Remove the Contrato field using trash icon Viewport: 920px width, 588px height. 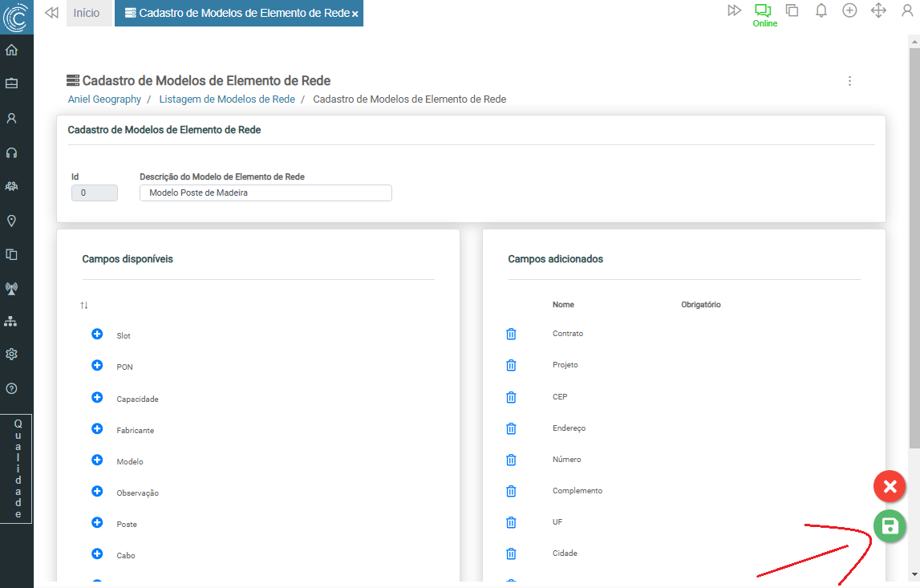point(511,334)
